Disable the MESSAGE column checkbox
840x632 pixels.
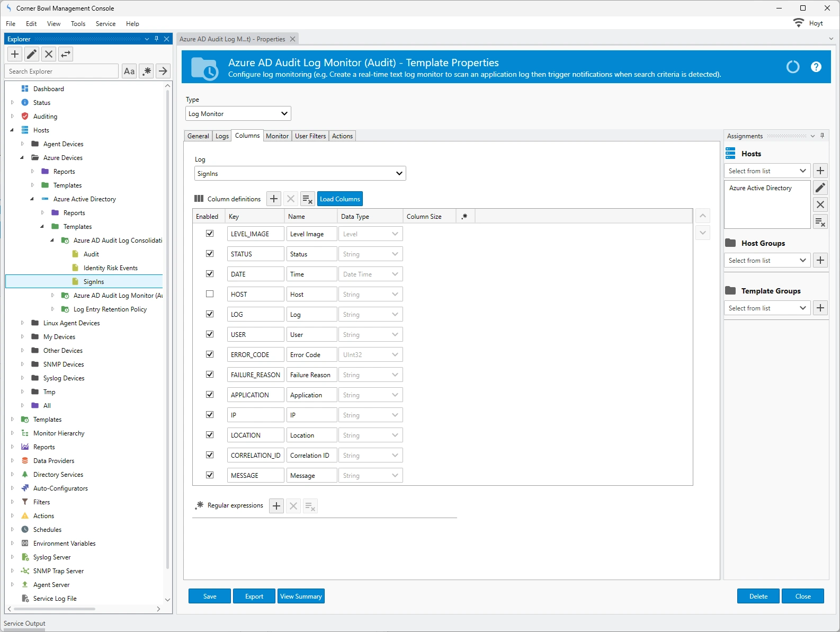[210, 475]
